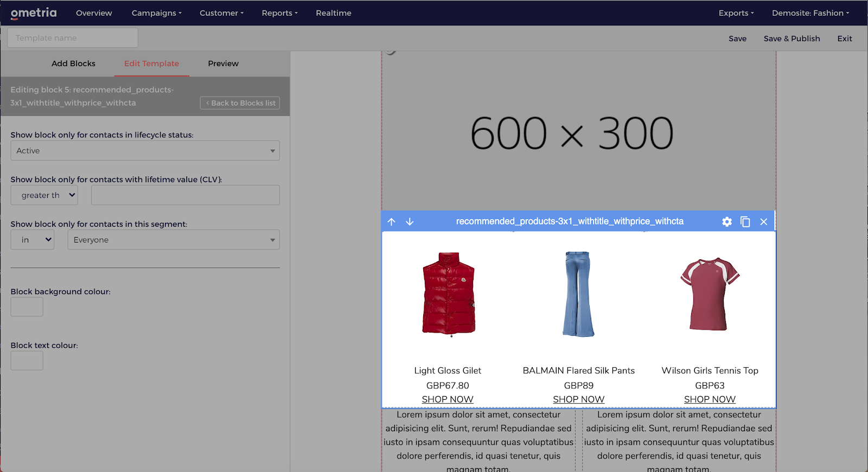Click the BALMAIN Flared Silk Pants title
The image size is (868, 472).
coord(578,371)
